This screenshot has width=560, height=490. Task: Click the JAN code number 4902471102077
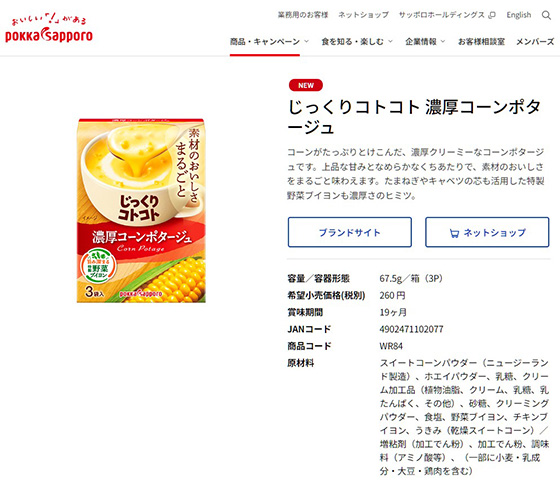coord(411,329)
